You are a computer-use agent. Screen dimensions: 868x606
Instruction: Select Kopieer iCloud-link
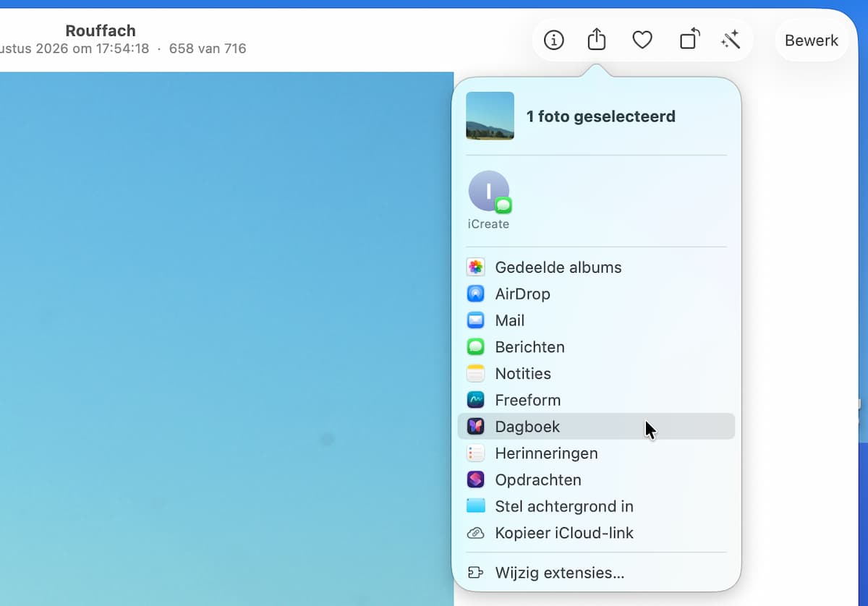[x=596, y=533]
